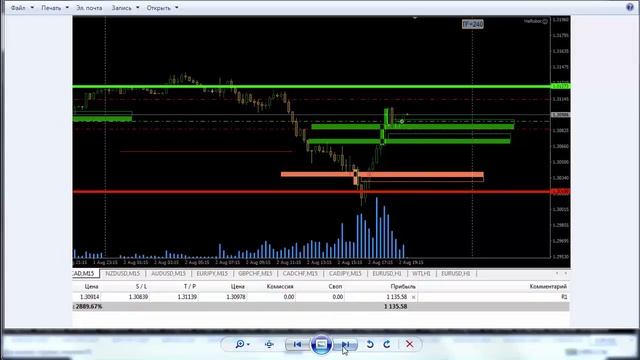Open the Печать menu
This screenshot has height=360, width=640.
(55, 8)
